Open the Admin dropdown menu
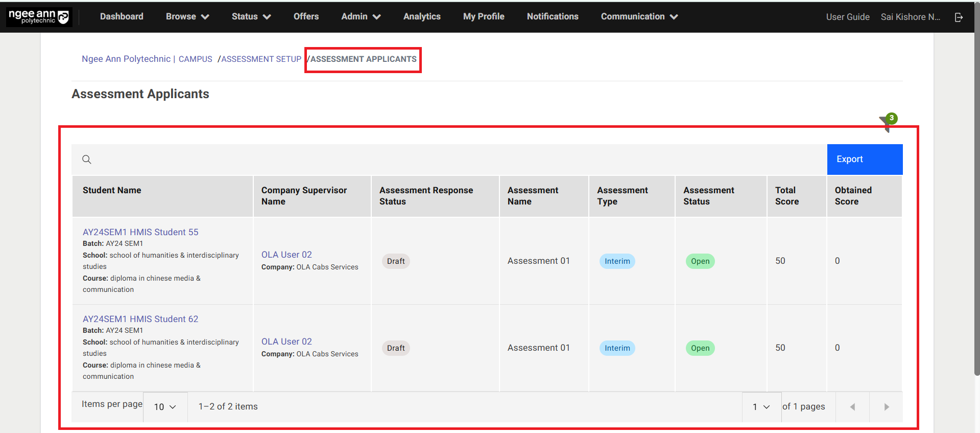 pyautogui.click(x=361, y=16)
